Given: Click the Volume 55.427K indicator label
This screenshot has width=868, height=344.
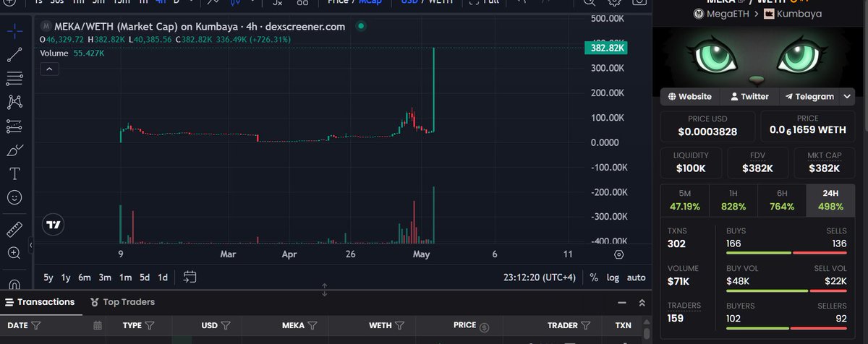Looking at the screenshot, I should pos(72,53).
